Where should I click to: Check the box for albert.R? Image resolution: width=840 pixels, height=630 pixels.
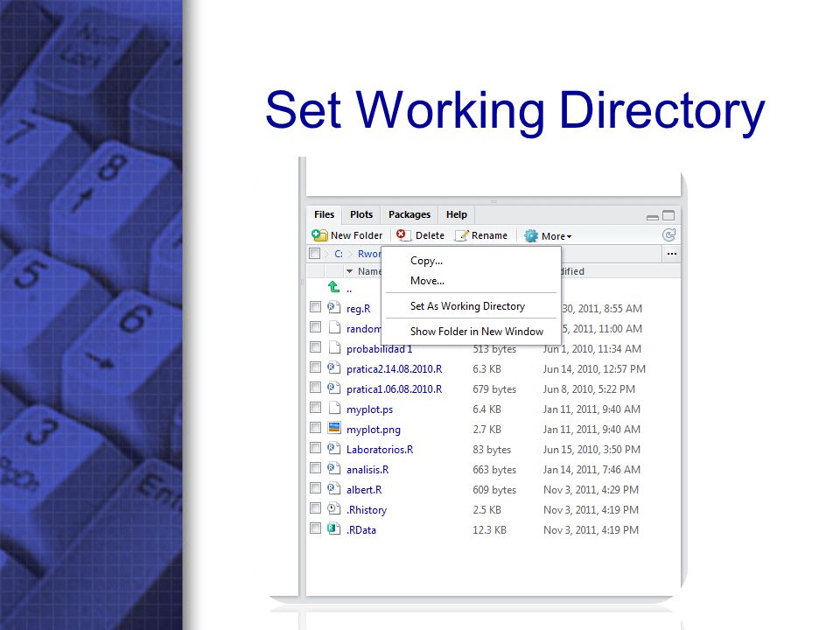tap(316, 488)
